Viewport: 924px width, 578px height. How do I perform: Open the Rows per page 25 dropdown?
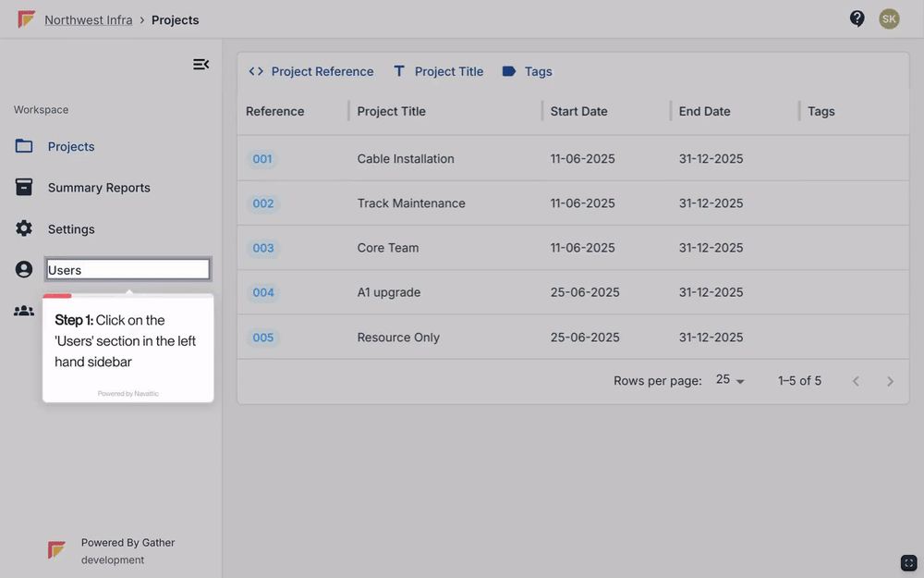730,380
